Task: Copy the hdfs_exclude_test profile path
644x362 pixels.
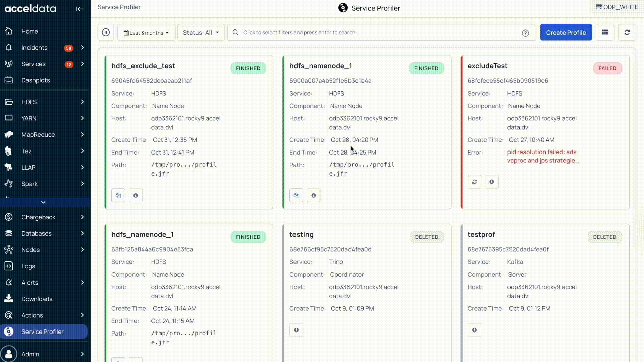Action: [118, 195]
